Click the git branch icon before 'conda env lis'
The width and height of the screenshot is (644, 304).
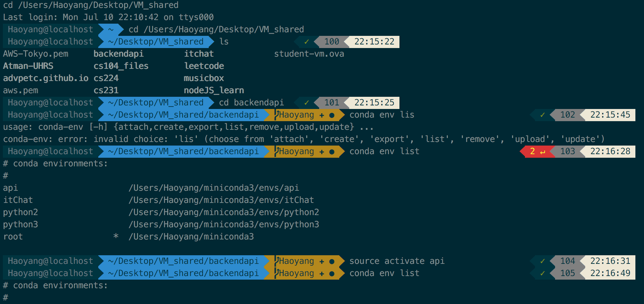click(277, 115)
